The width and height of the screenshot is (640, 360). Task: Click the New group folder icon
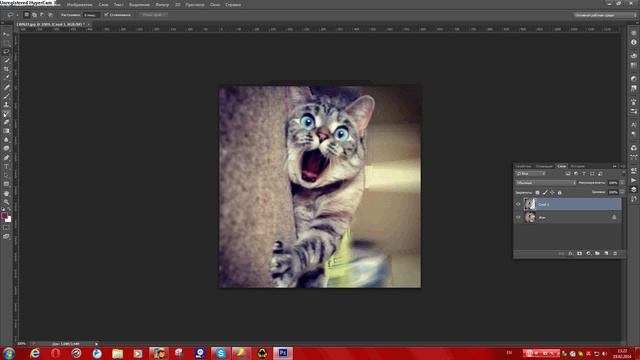click(597, 253)
